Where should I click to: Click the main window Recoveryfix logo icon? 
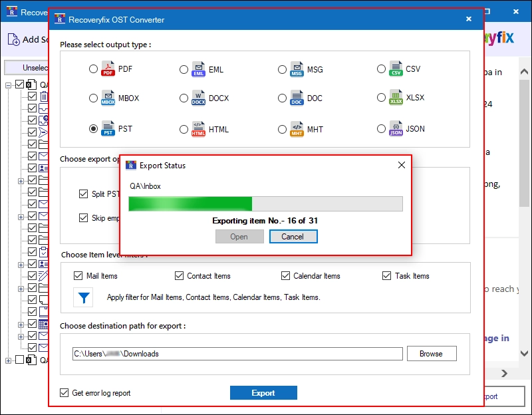click(12, 11)
